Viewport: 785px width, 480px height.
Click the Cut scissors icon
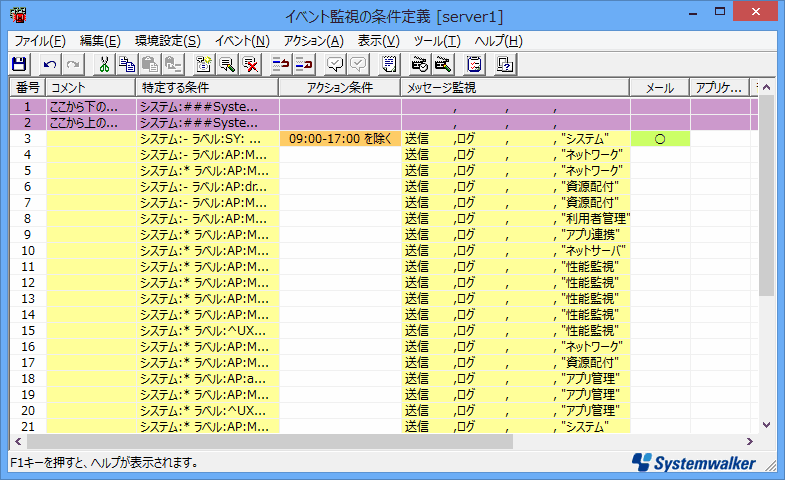tap(104, 64)
